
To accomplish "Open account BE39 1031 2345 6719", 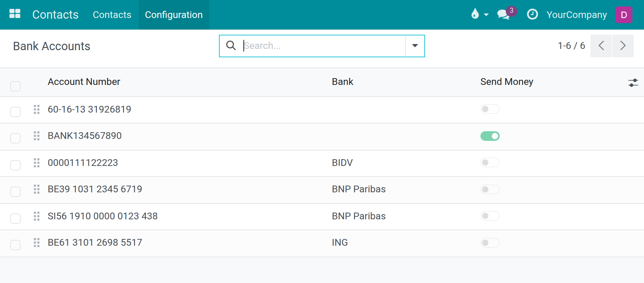I will pyautogui.click(x=95, y=189).
